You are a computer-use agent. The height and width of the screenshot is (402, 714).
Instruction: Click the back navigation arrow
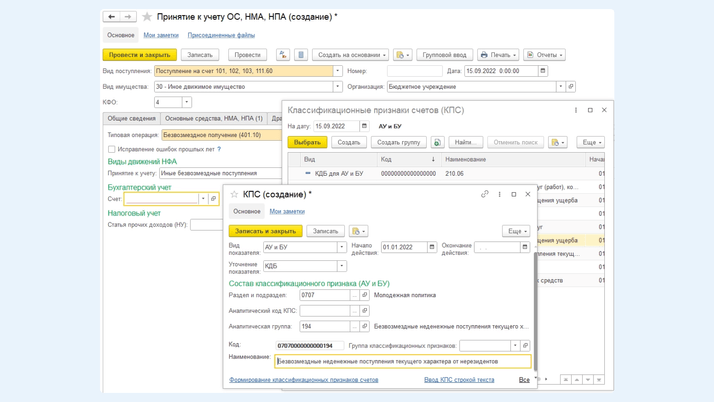(x=112, y=17)
